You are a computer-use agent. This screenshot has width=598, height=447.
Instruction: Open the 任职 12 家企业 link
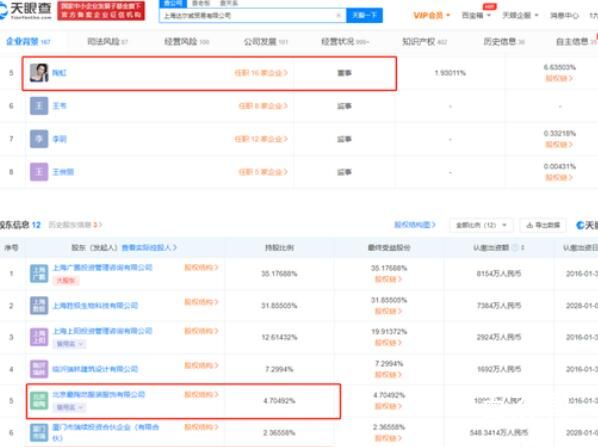(x=261, y=139)
